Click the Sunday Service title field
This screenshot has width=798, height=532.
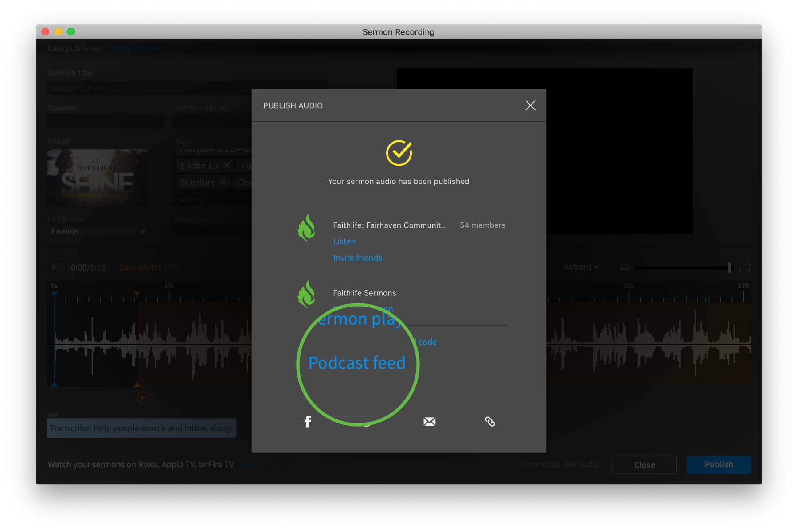[187, 88]
